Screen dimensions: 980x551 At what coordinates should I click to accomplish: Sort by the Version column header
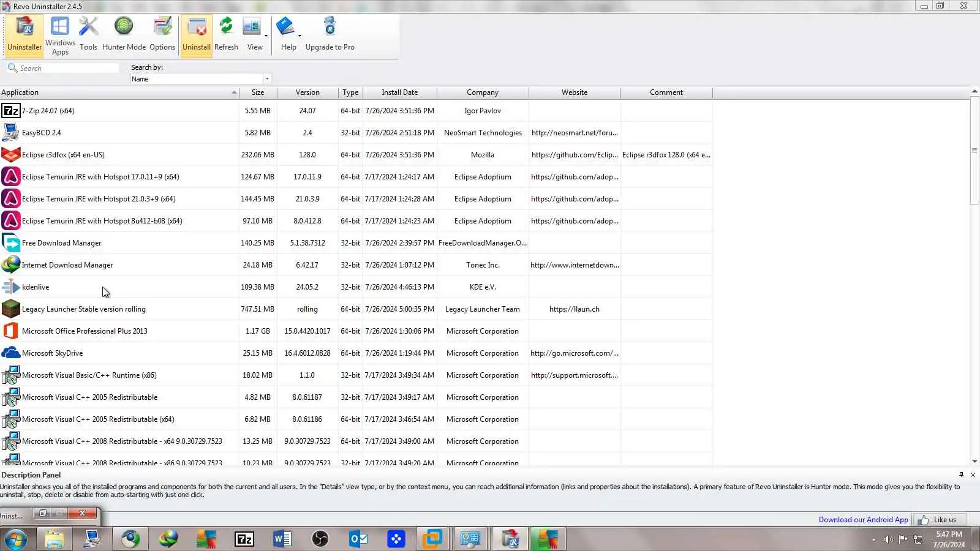click(307, 92)
